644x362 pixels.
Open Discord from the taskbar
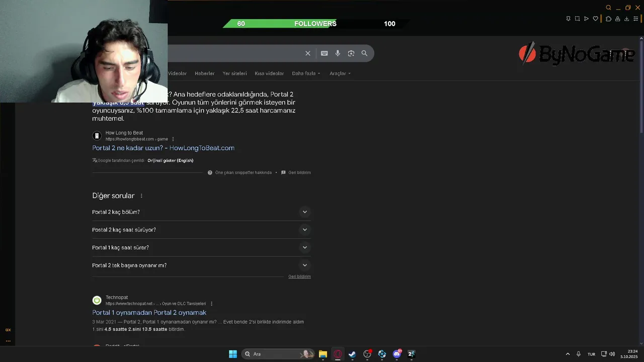pos(397,354)
